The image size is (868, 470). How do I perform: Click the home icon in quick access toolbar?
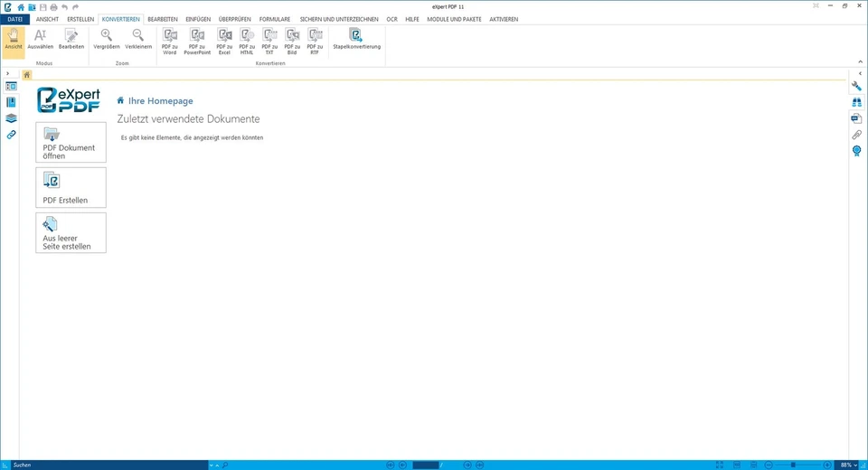[x=21, y=7]
